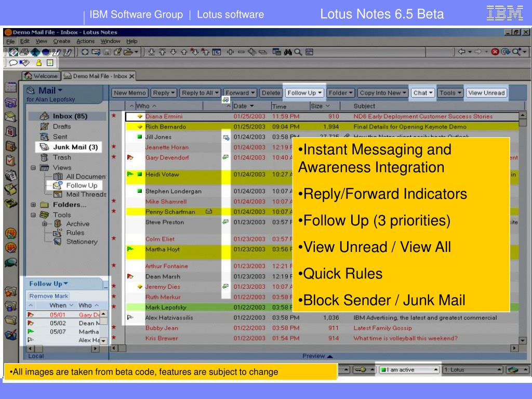Expand the Archive tree node
The height and width of the screenshot is (399, 532).
tap(45, 224)
